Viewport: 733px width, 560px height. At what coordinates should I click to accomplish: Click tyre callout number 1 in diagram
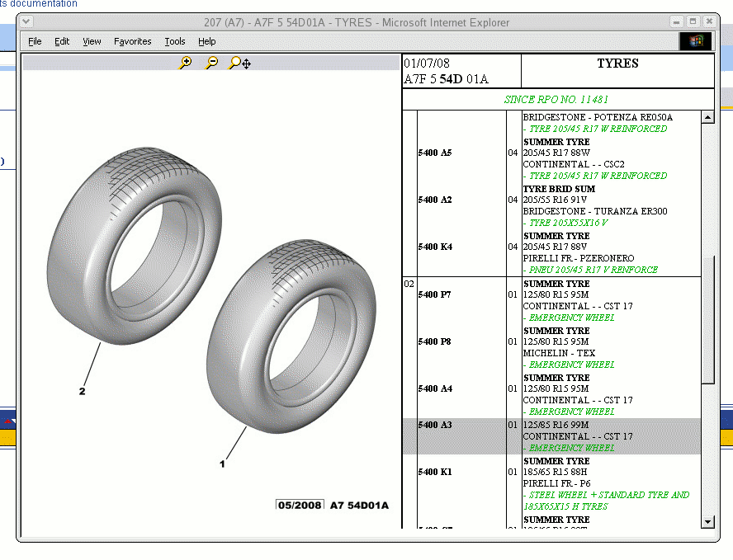click(x=222, y=464)
